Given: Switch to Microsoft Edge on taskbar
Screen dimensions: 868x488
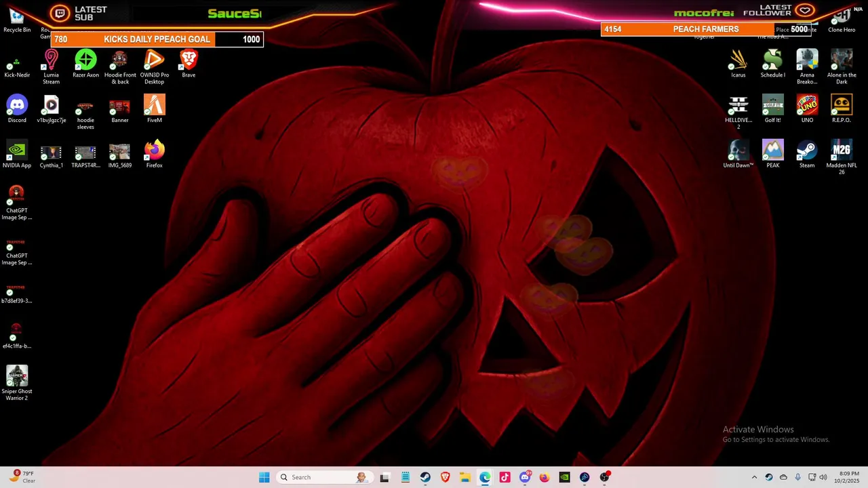Looking at the screenshot, I should 485,477.
